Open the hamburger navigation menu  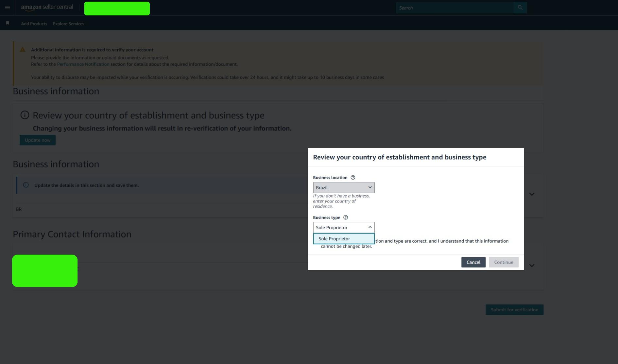(8, 8)
